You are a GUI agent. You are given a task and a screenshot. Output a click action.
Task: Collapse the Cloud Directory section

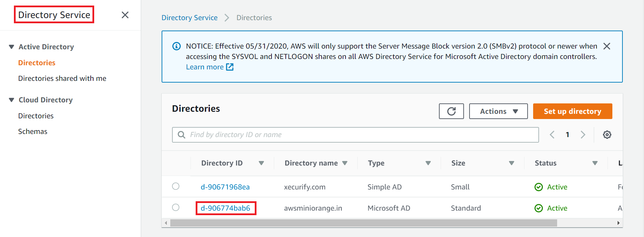click(11, 100)
